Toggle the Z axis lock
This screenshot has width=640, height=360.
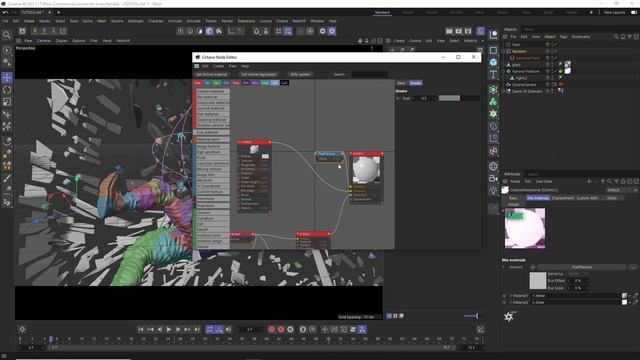pos(53,31)
